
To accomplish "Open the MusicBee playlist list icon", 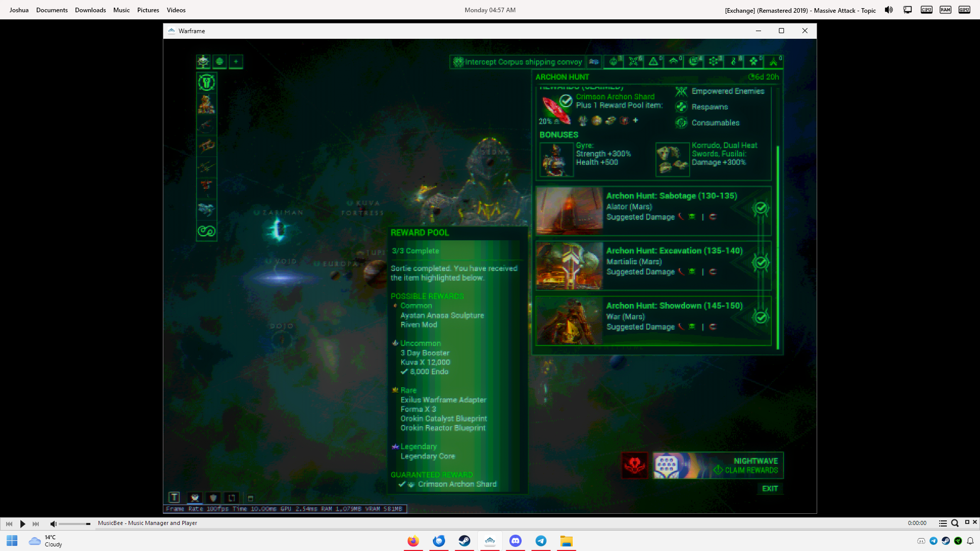I will coord(943,523).
